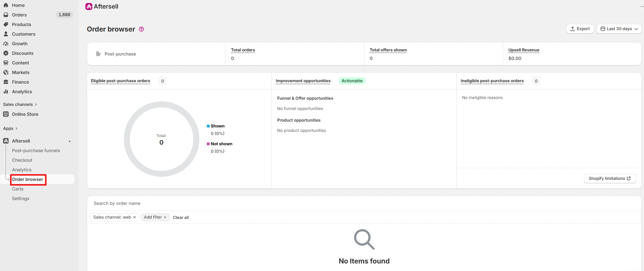The width and height of the screenshot is (644, 271).
Task: Click the help icon beside Order browser
Action: pyautogui.click(x=141, y=29)
